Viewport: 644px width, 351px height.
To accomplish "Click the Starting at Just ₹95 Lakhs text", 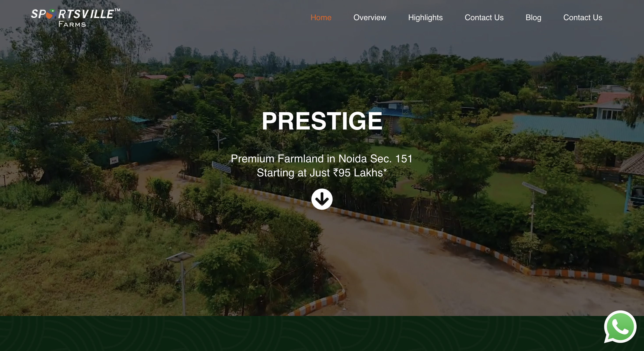I will point(322,173).
